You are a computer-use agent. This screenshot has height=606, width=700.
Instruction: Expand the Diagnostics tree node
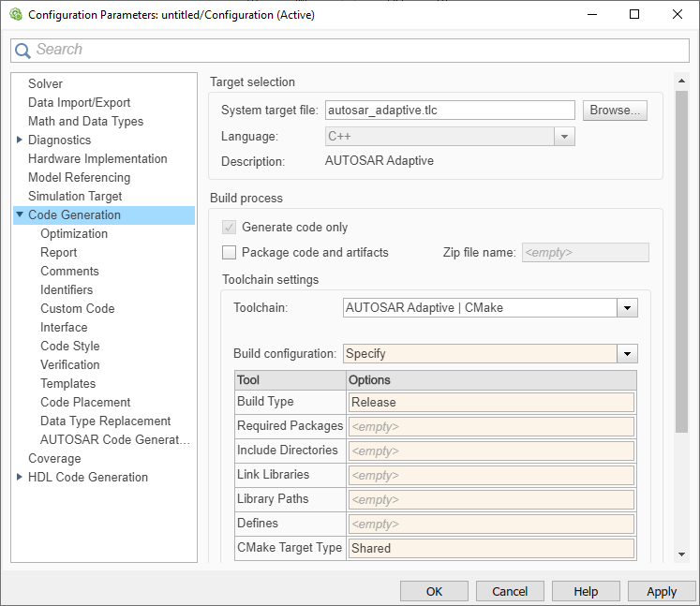[20, 140]
